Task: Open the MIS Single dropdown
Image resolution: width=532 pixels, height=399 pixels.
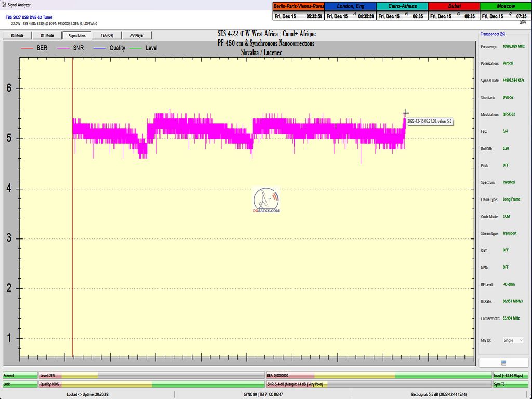Action: pos(512,340)
